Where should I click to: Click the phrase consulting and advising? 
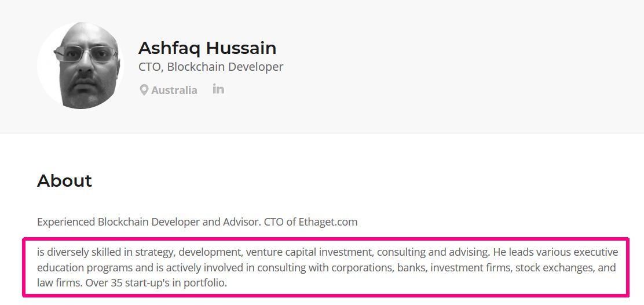[433, 252]
